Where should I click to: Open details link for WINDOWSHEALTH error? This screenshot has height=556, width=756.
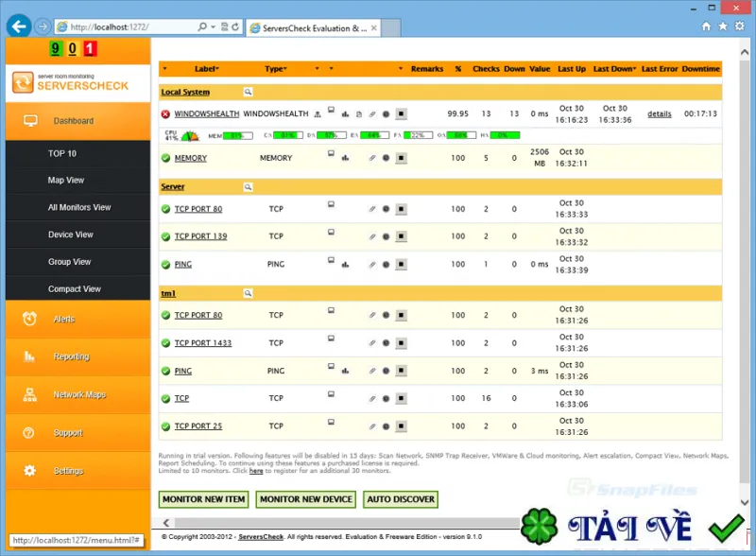coord(659,113)
